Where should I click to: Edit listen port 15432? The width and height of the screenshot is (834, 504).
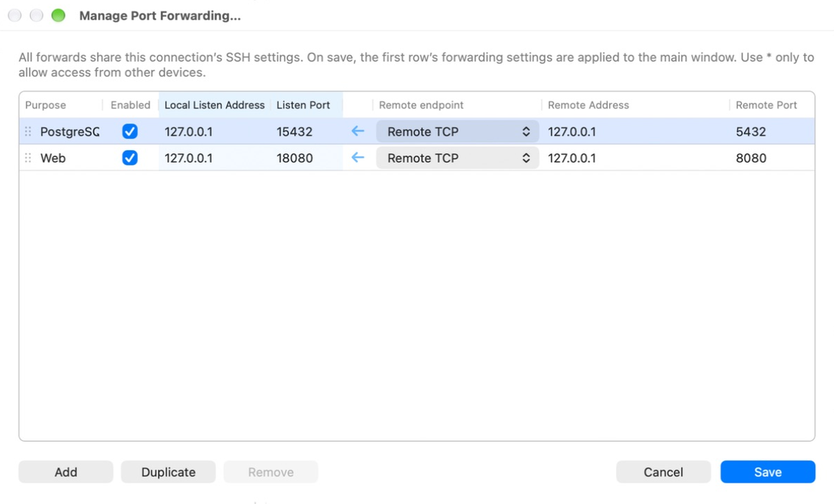(x=294, y=132)
